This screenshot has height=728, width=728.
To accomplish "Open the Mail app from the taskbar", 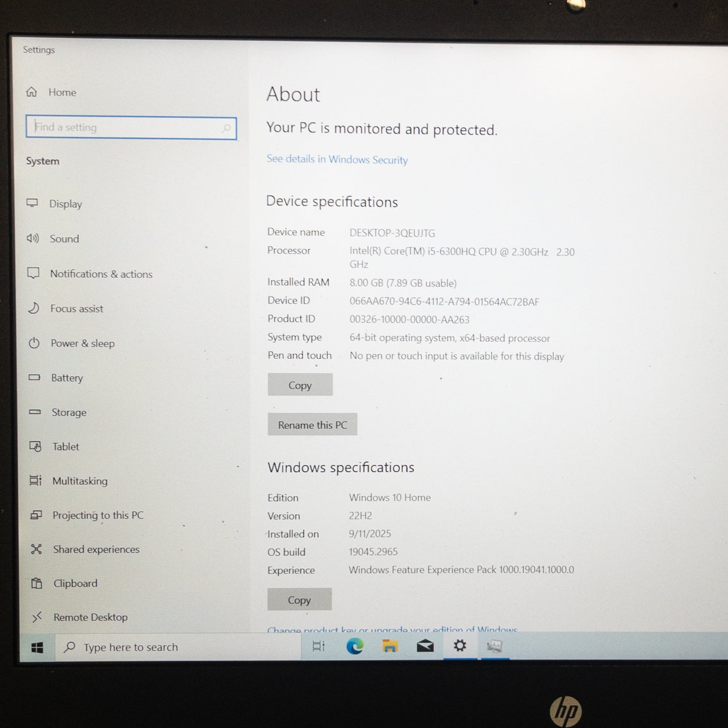I will (x=425, y=646).
